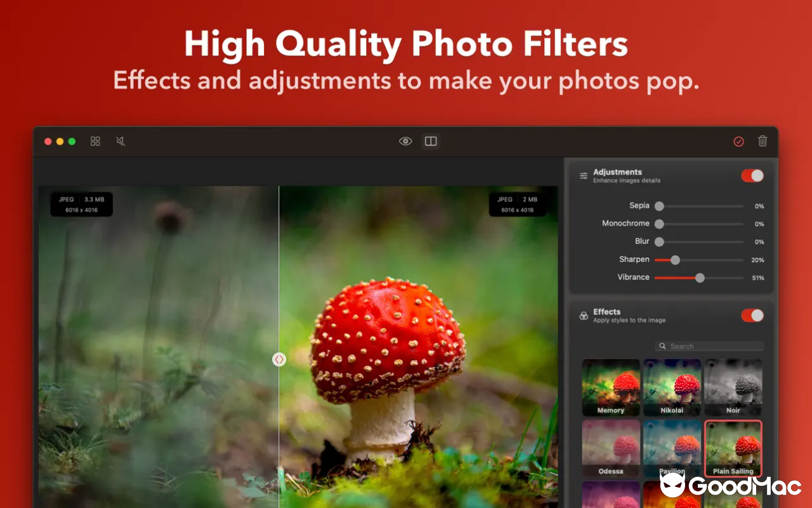
Task: Select the Nikolai filter thumbnail
Action: click(x=672, y=387)
